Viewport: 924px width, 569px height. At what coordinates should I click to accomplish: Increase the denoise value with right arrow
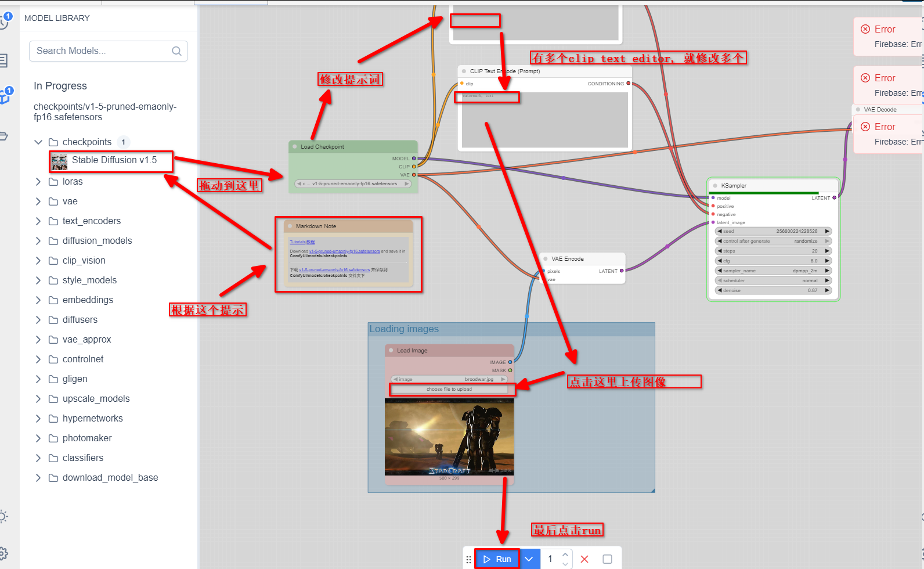pos(827,290)
